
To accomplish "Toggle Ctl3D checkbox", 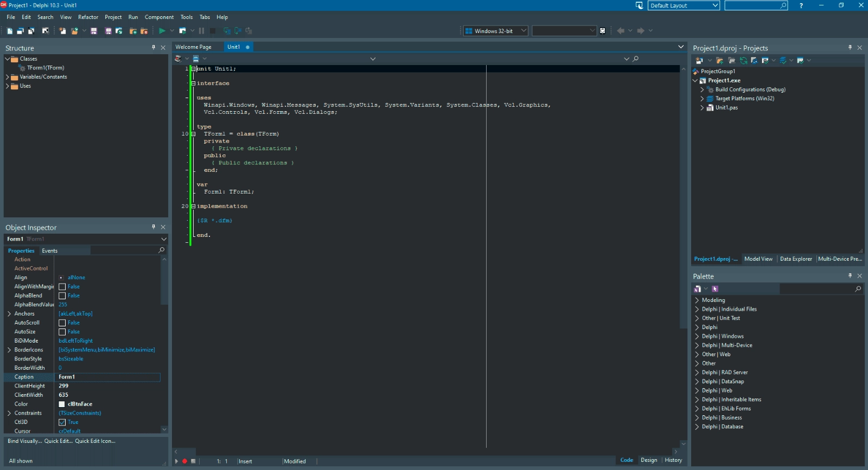I will pyautogui.click(x=62, y=422).
